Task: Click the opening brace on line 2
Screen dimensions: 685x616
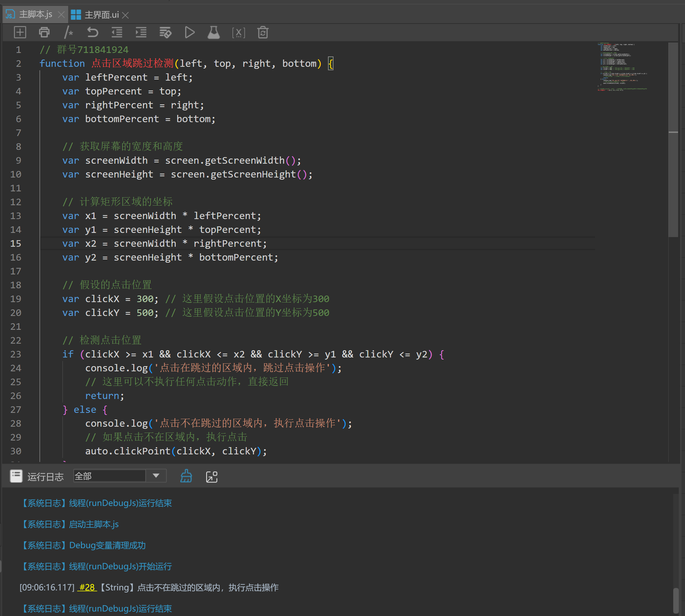Action: (331, 63)
